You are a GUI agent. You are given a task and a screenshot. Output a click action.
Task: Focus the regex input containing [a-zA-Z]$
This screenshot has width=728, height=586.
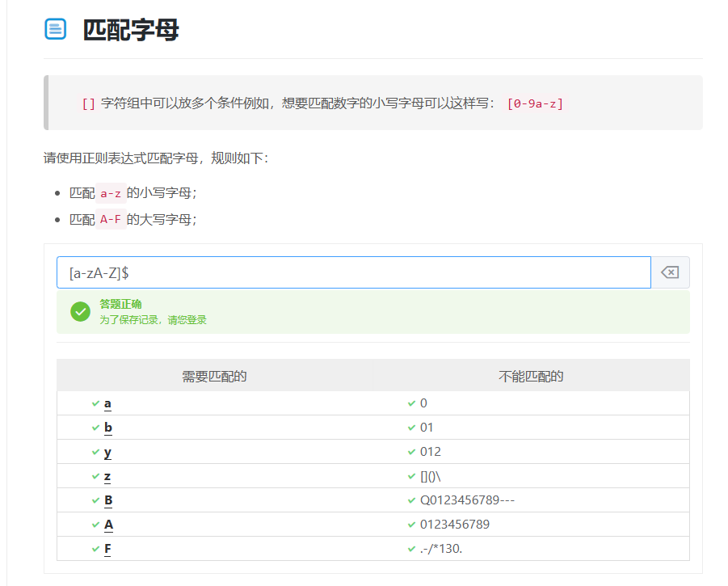tap(353, 273)
